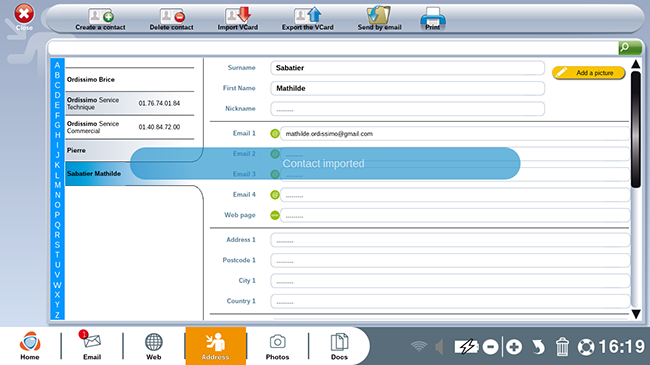
Task: Click the speaker volume icon
Action: pyautogui.click(x=439, y=347)
